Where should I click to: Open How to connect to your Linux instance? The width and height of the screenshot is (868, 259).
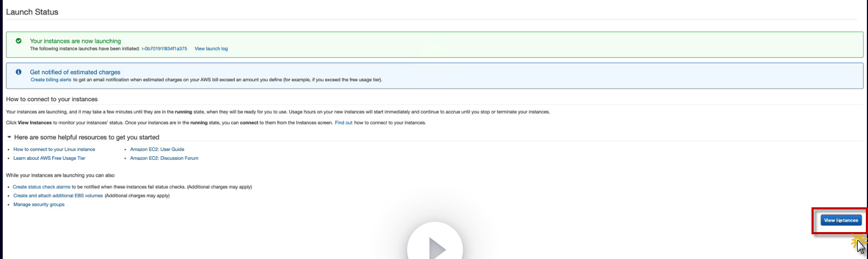54,149
